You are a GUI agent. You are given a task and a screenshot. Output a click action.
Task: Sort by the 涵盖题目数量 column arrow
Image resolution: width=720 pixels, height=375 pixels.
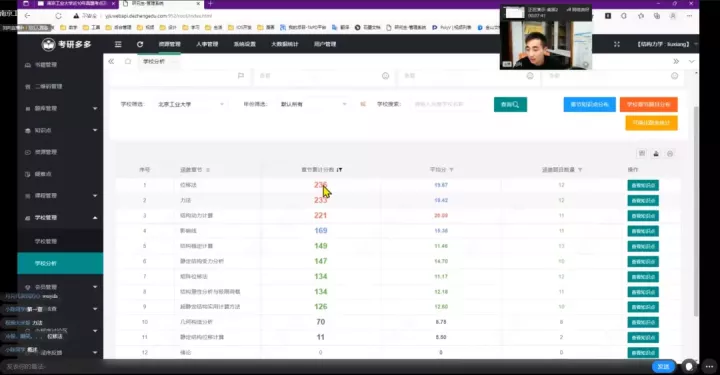580,170
